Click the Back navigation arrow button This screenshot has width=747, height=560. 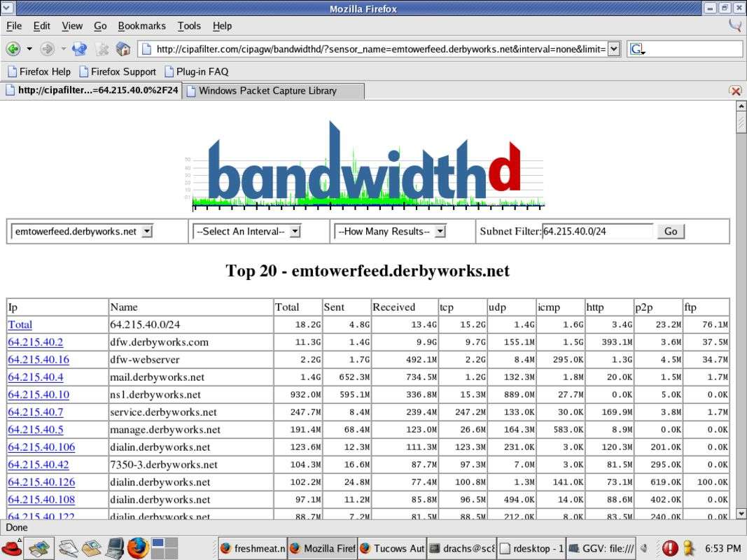coord(13,48)
